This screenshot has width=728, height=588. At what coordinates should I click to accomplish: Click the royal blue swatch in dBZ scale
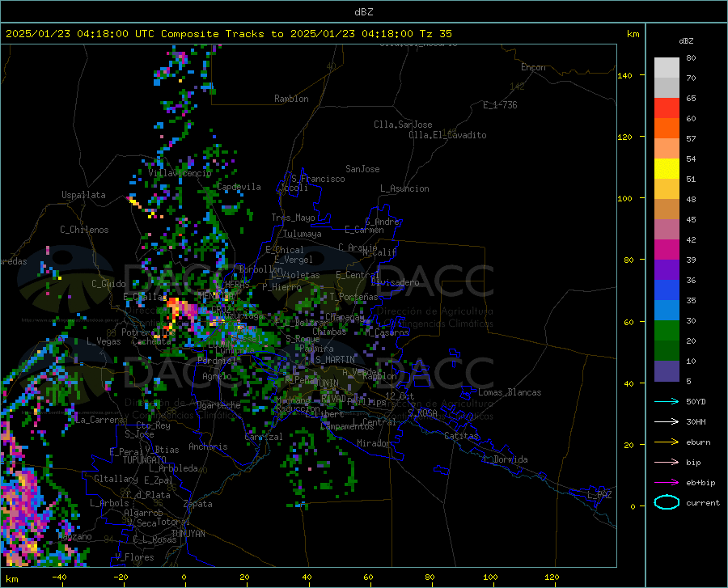667,290
